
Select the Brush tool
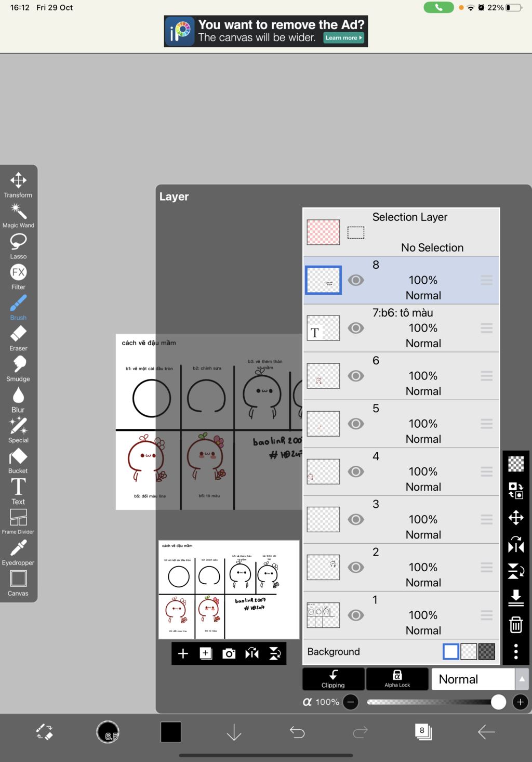coord(18,307)
